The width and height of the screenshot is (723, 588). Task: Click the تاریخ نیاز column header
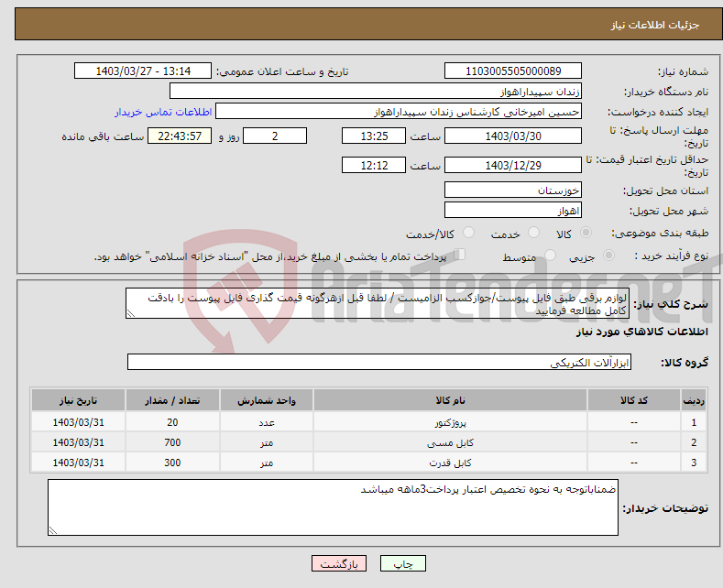click(79, 400)
